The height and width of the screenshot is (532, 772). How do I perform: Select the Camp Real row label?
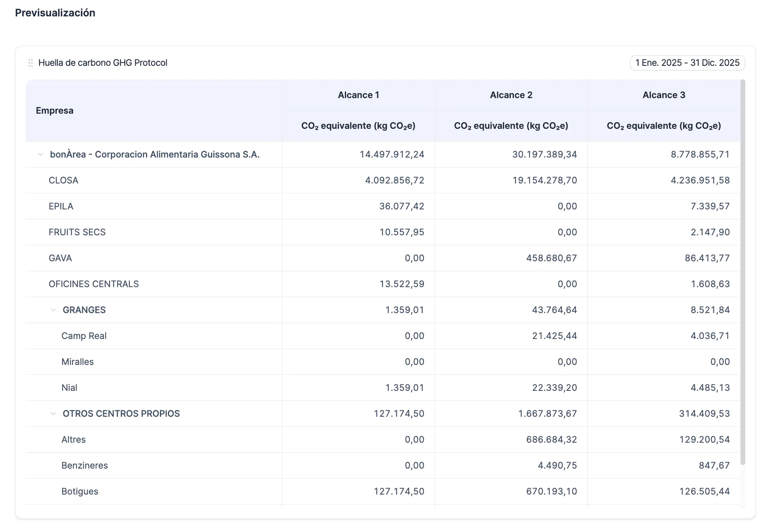click(84, 336)
